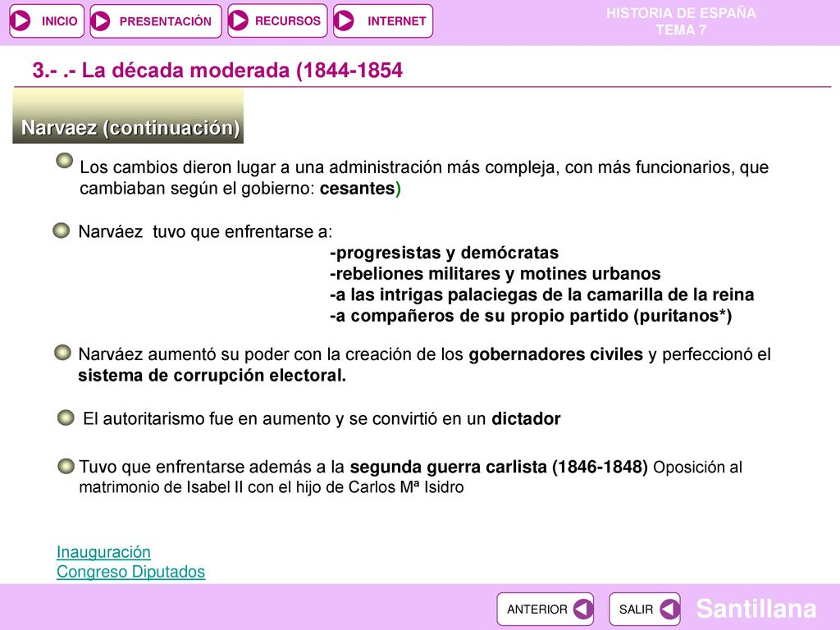Click the line mentioning '(puritanos*)'
This screenshot has width=840, height=630.
[x=531, y=316]
